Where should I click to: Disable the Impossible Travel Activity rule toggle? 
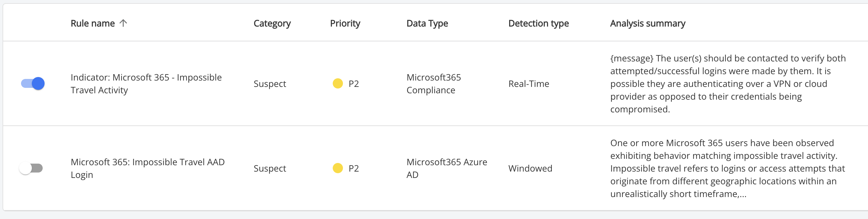tap(33, 83)
